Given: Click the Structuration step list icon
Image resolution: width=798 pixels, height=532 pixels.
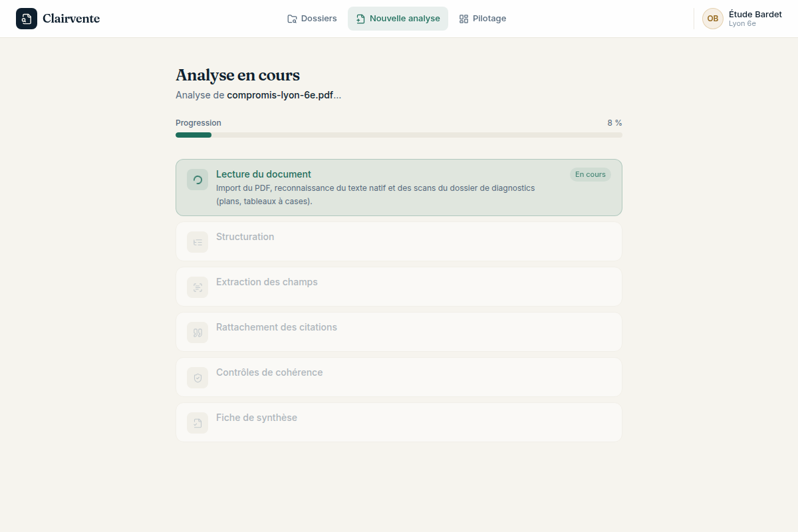Looking at the screenshot, I should [x=198, y=242].
